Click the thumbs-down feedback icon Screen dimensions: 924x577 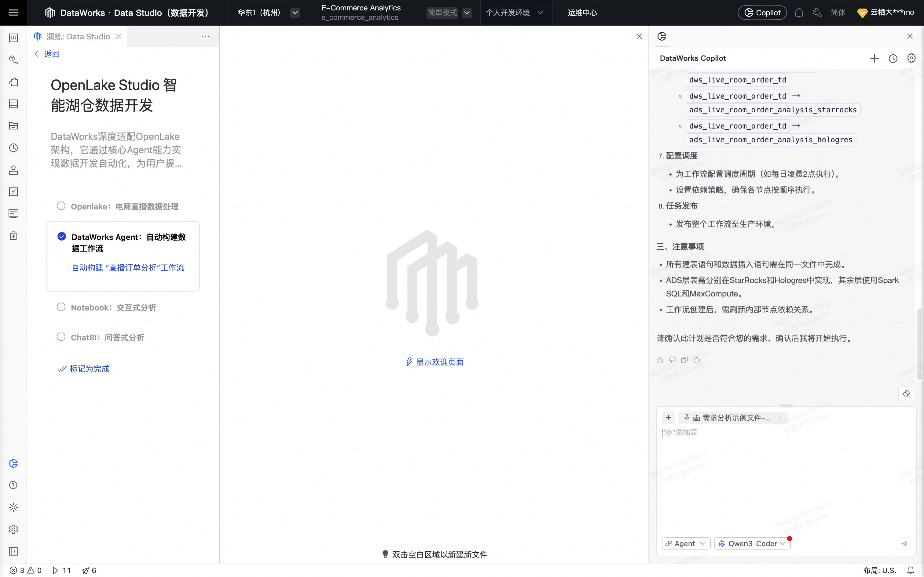click(672, 360)
